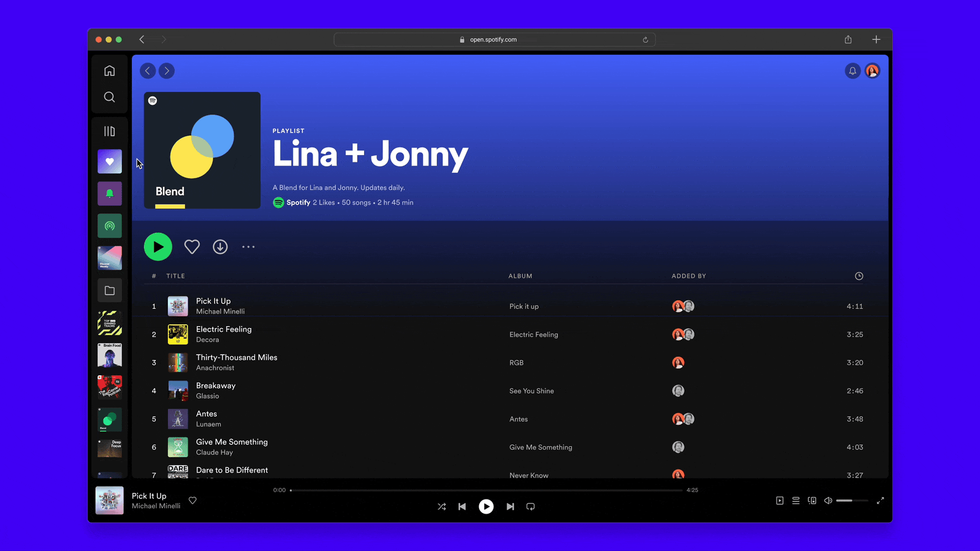Open the Discover Weekly playlist tile in sidebar
Viewport: 980px width, 551px height.
(x=110, y=258)
